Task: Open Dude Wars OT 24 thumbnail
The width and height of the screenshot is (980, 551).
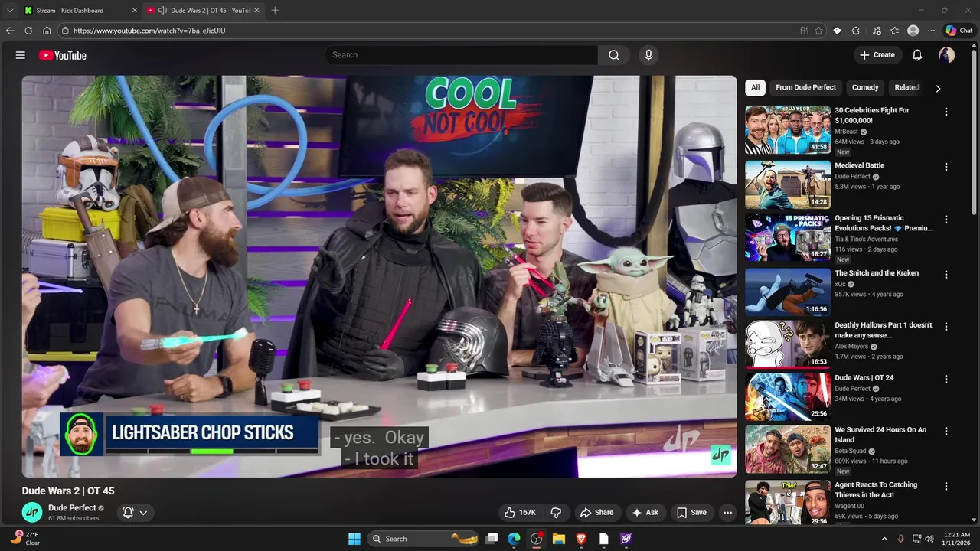Action: (x=788, y=396)
